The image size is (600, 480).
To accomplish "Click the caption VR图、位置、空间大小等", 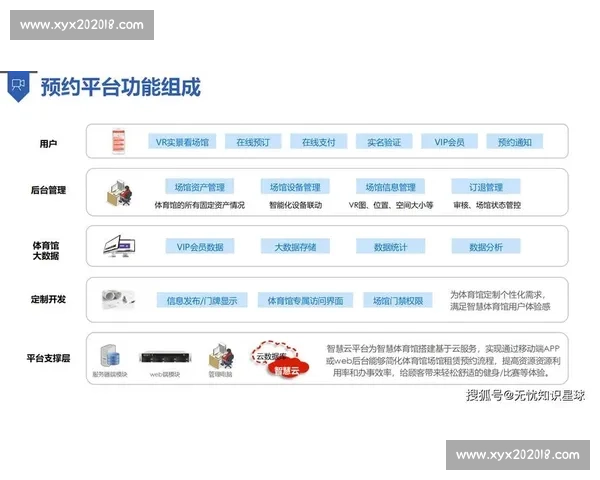I will [391, 205].
